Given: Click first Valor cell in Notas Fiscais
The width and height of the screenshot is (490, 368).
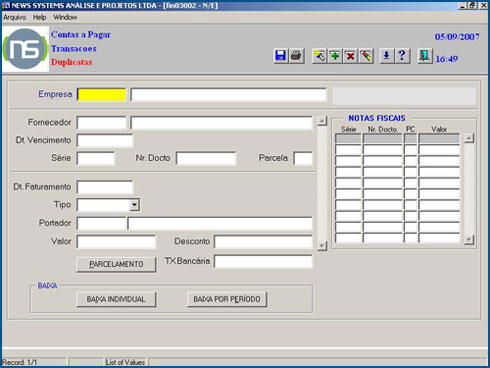Looking at the screenshot, I should (439, 138).
